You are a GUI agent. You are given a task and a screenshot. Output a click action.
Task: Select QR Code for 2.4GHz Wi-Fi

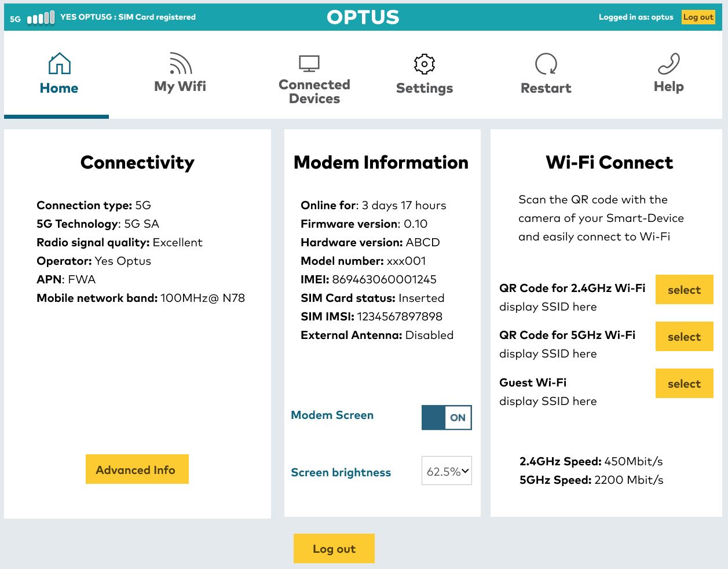[x=685, y=290]
